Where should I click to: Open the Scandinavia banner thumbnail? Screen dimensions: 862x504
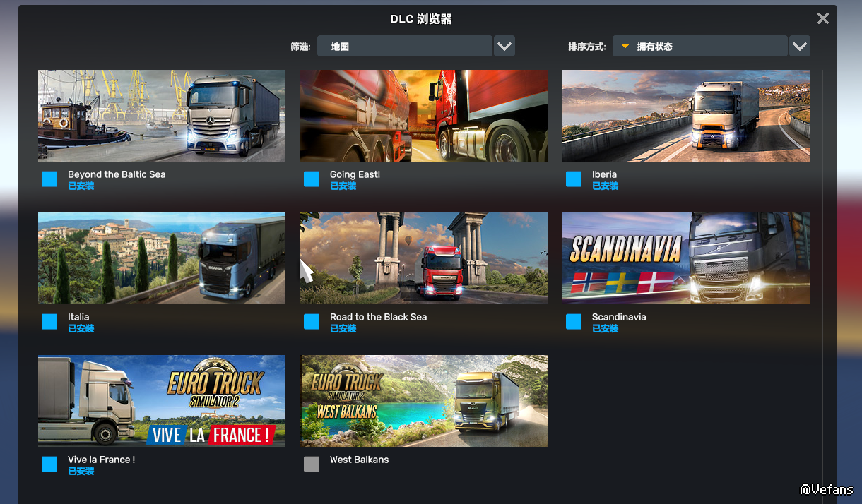point(686,258)
